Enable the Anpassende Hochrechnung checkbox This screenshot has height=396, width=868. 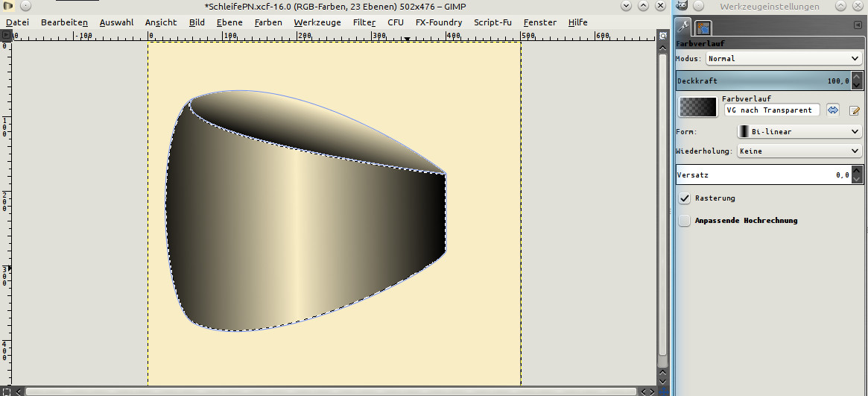[x=685, y=221]
